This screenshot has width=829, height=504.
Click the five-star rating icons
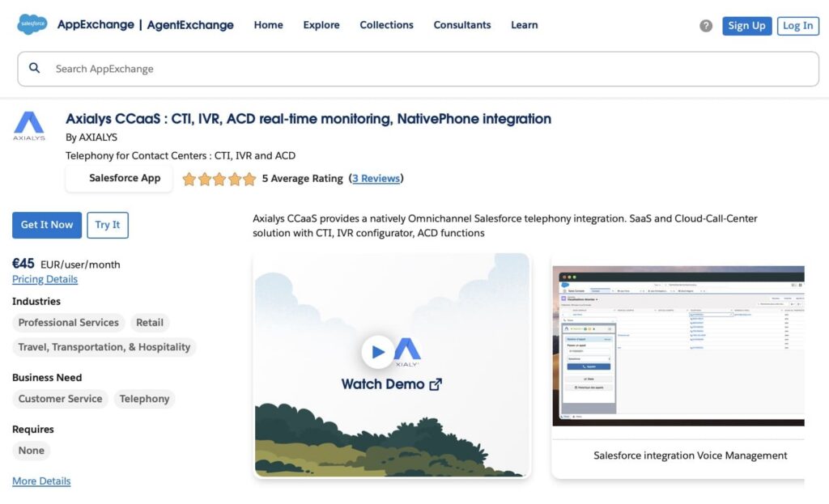pyautogui.click(x=219, y=179)
